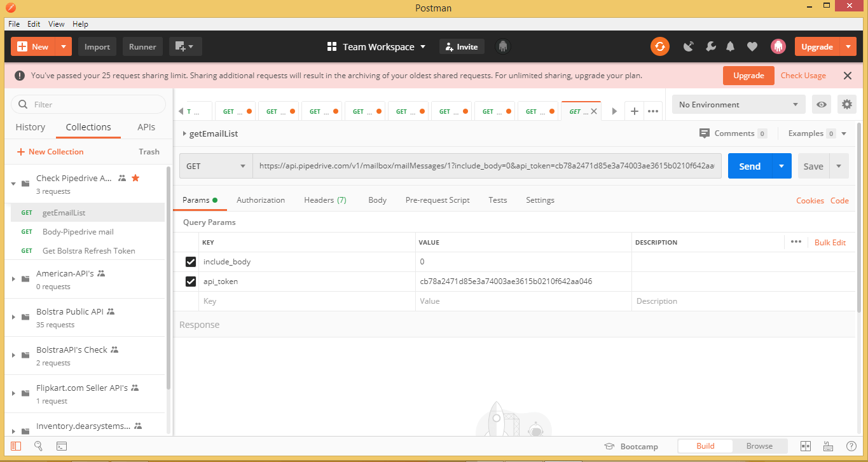Uncheck the include_body query parameter
The width and height of the screenshot is (868, 462).
[x=189, y=261]
